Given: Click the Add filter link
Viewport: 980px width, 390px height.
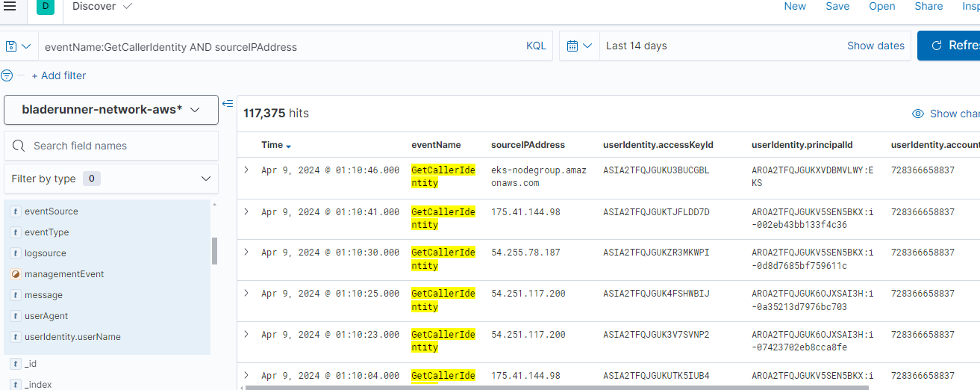Looking at the screenshot, I should 59,75.
